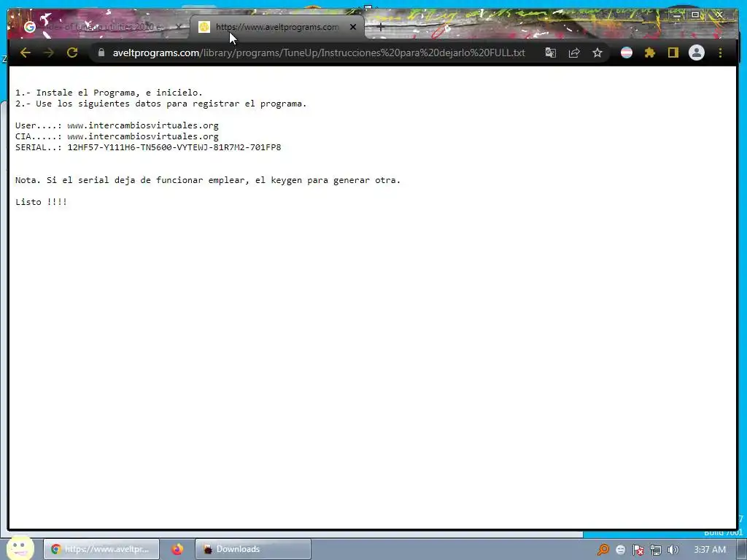Viewport: 747px width, 560px height.
Task: Click the orange magnifier tray icon
Action: [x=603, y=550]
